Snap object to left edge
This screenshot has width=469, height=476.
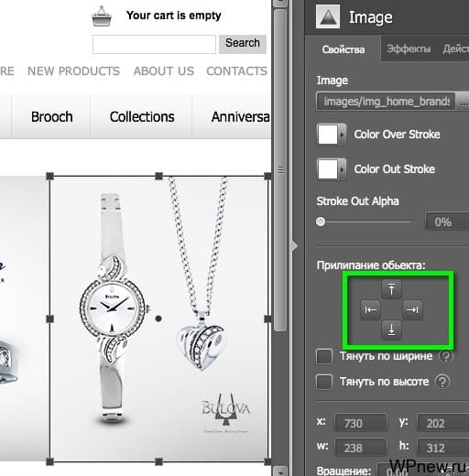[x=370, y=310]
